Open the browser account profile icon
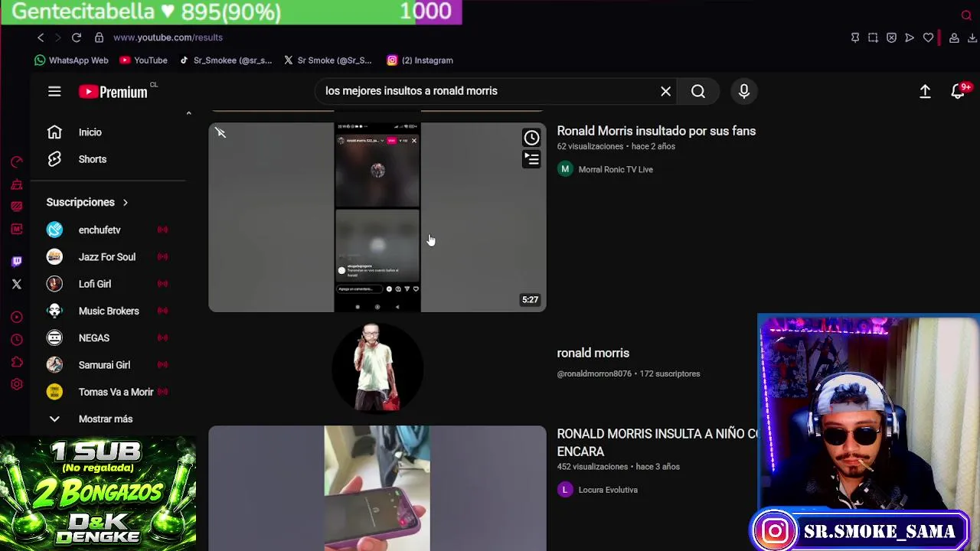This screenshot has height=551, width=980. click(954, 37)
